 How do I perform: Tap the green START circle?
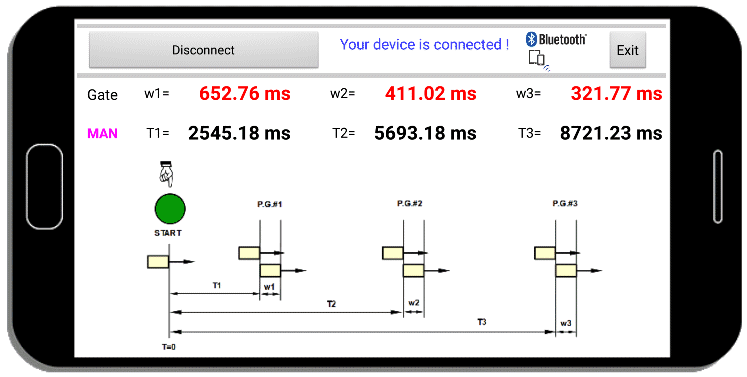[170, 209]
